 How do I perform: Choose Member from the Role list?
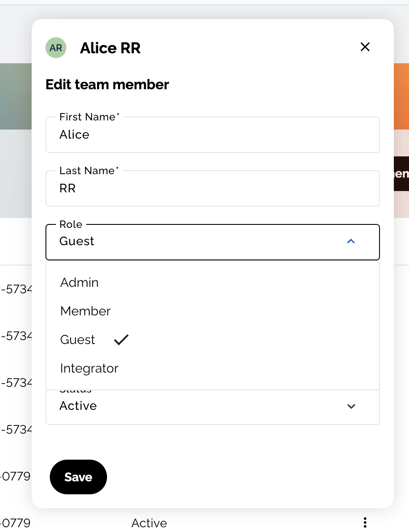(x=213, y=311)
